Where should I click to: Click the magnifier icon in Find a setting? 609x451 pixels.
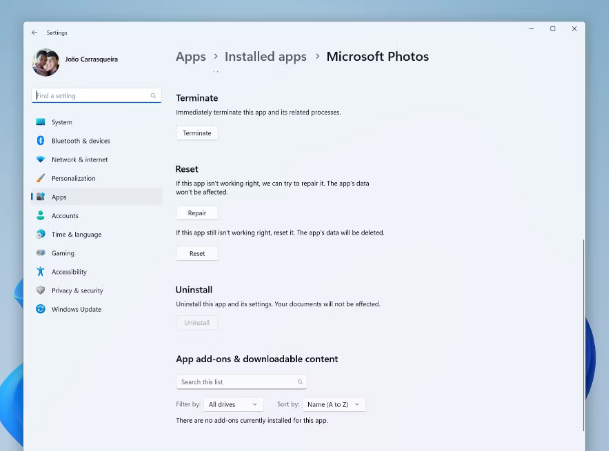[x=153, y=96]
